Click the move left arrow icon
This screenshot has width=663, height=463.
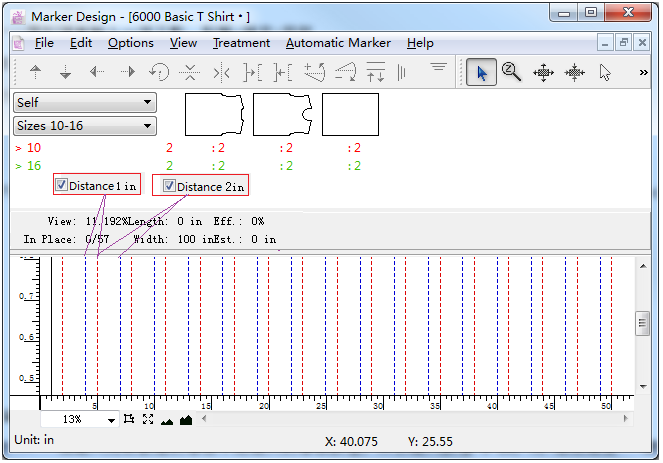[97, 73]
